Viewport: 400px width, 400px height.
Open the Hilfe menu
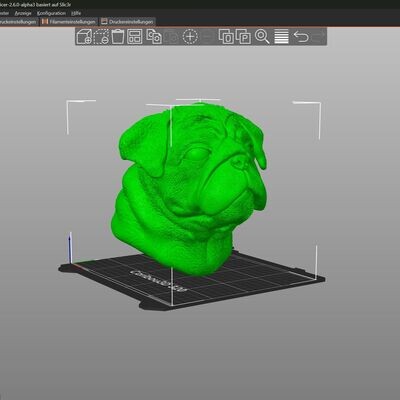pyautogui.click(x=76, y=13)
